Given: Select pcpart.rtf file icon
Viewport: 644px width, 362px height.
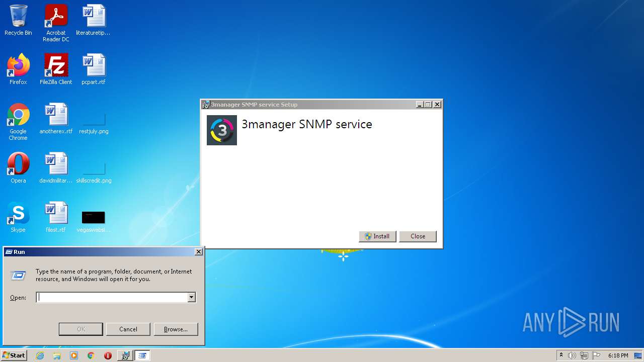Looking at the screenshot, I should click(x=94, y=69).
